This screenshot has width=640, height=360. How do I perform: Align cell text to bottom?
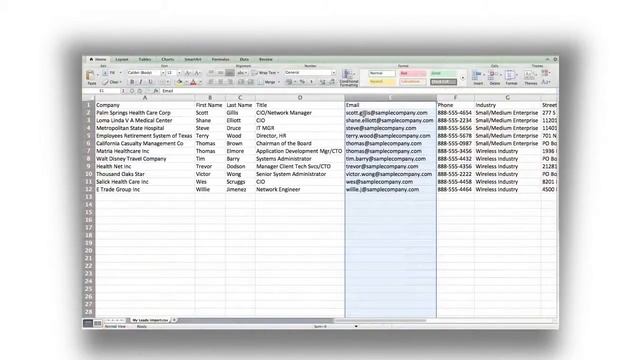230,73
